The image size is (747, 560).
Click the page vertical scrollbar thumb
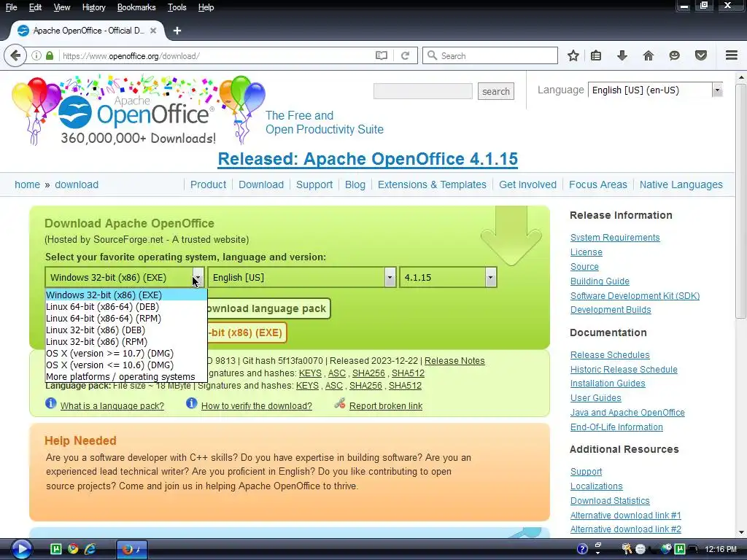coord(741,201)
